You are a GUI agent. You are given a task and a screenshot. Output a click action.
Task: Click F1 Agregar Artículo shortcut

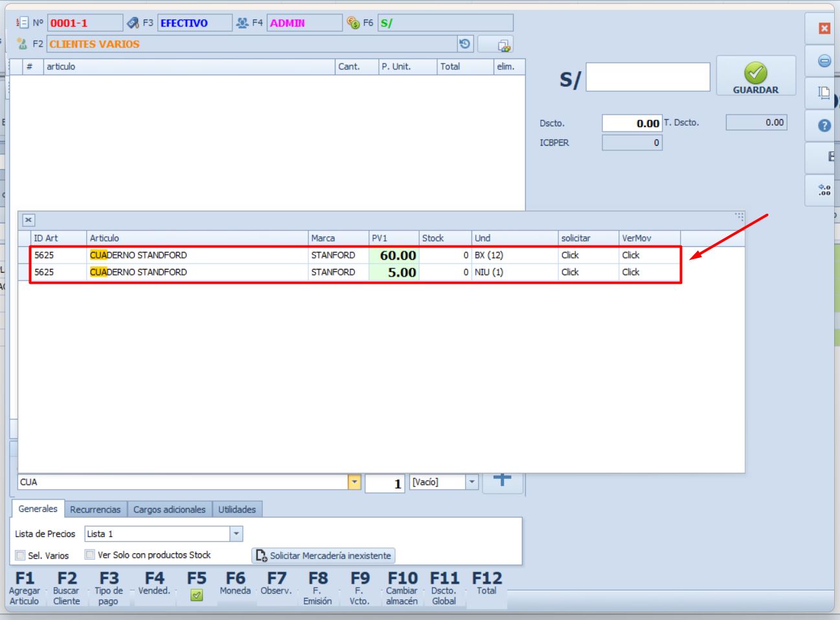(25, 588)
